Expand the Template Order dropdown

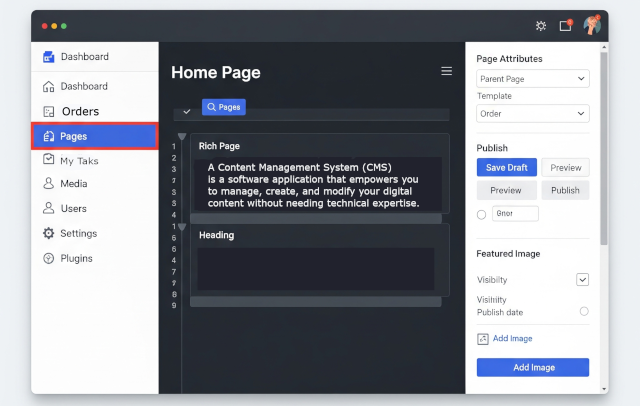[x=532, y=113]
